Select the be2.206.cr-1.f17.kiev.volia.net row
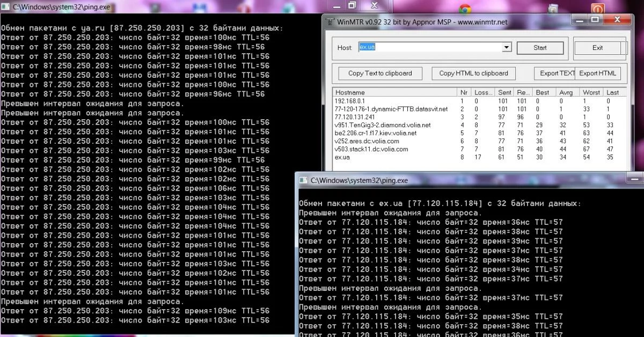The image size is (644, 337). 480,133
